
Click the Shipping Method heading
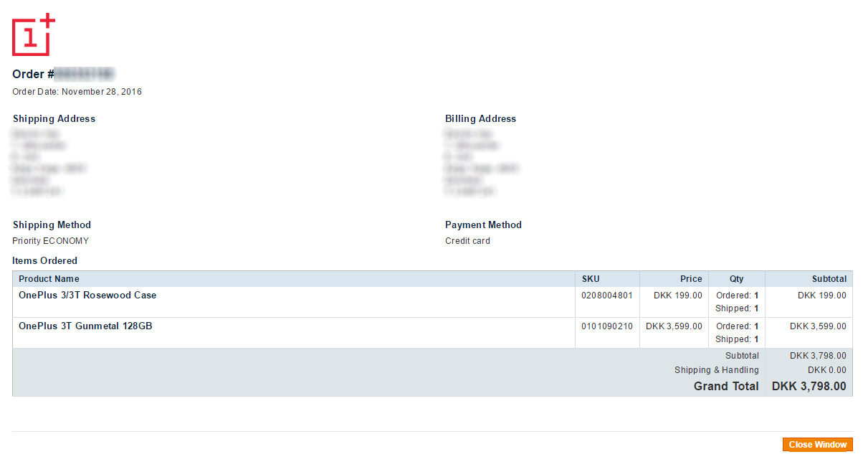point(52,225)
